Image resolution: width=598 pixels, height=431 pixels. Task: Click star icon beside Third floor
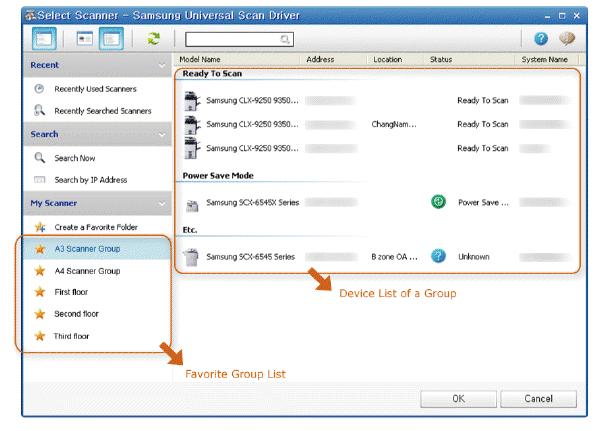[x=40, y=336]
